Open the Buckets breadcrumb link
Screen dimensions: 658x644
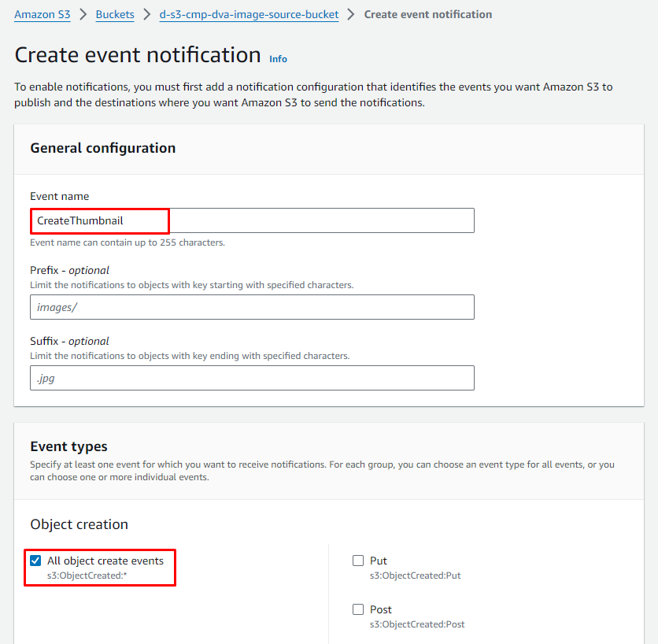[x=115, y=14]
